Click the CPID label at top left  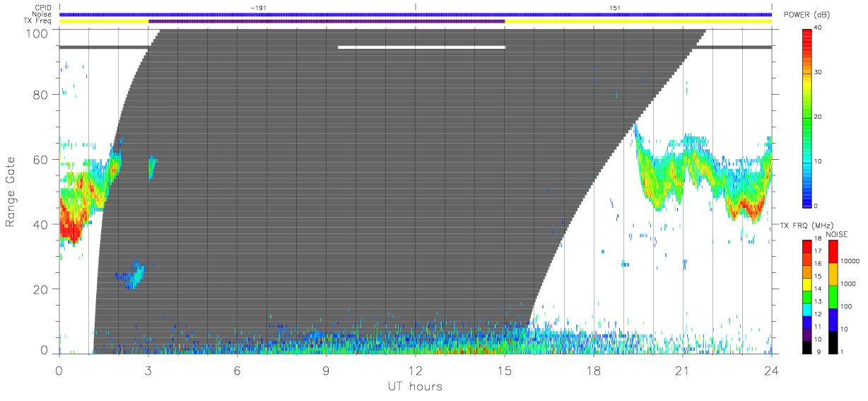click(x=43, y=8)
